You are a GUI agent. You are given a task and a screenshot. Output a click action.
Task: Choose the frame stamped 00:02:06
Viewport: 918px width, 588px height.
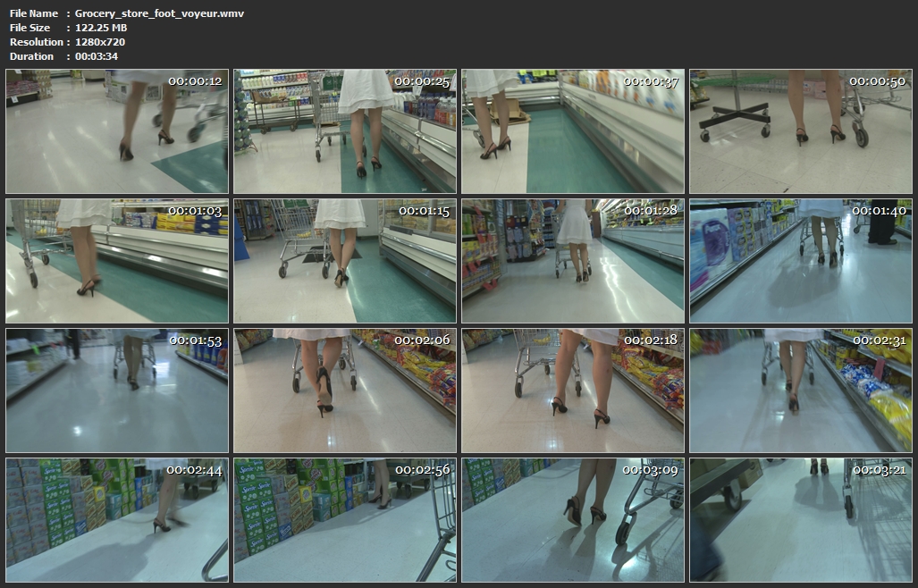pos(345,391)
